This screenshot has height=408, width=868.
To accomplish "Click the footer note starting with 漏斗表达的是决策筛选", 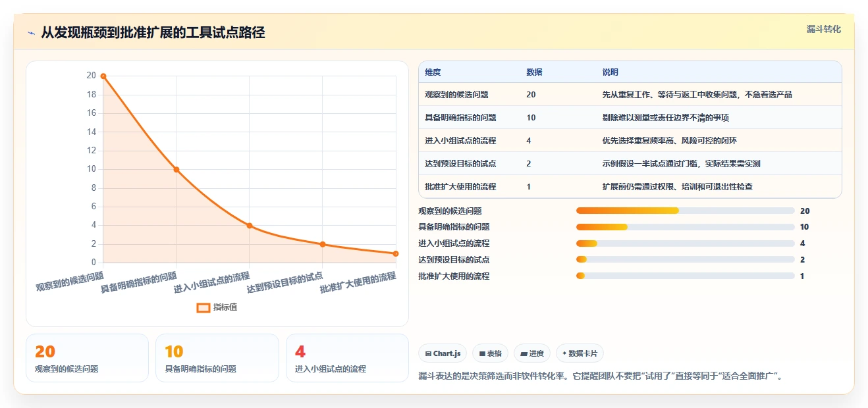I will pyautogui.click(x=602, y=376).
